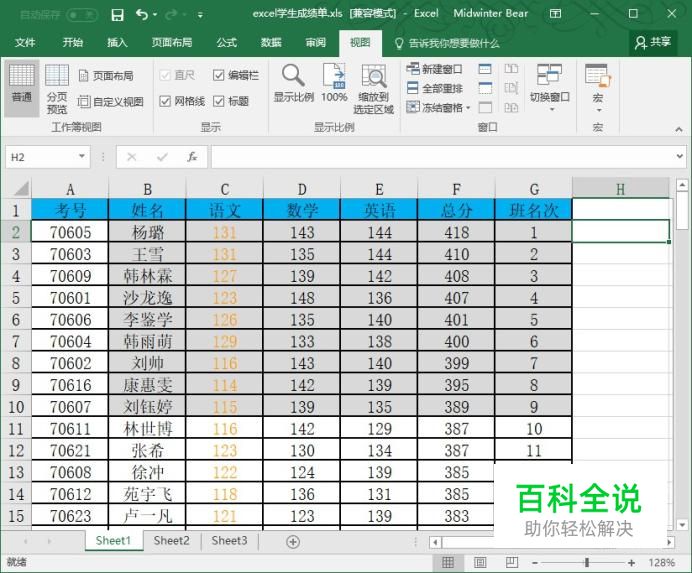
Task: Click the 128% zoom level
Action: pos(662,562)
